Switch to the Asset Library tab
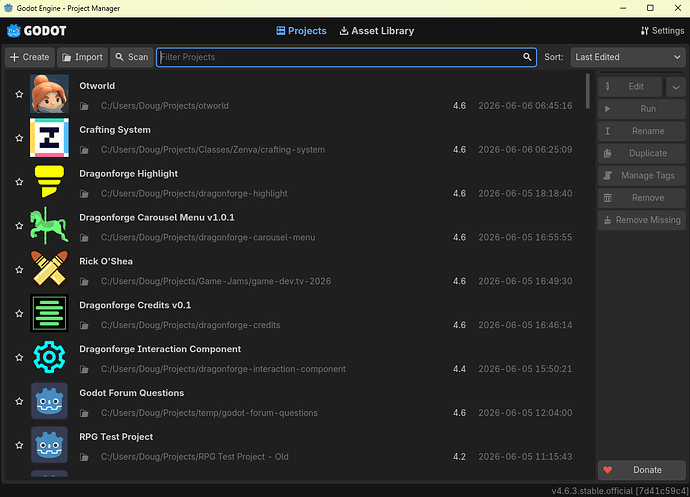Screen dimensions: 690x497 (x=377, y=31)
